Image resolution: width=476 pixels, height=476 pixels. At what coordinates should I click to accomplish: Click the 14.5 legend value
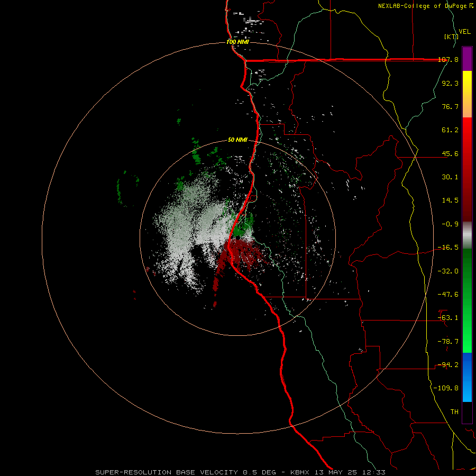coord(450,200)
